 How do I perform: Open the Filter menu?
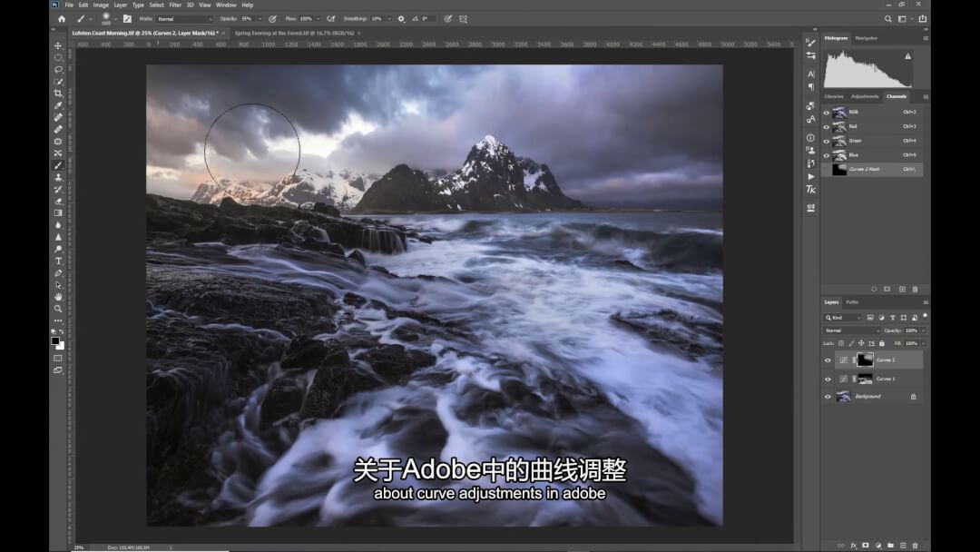pos(175,5)
